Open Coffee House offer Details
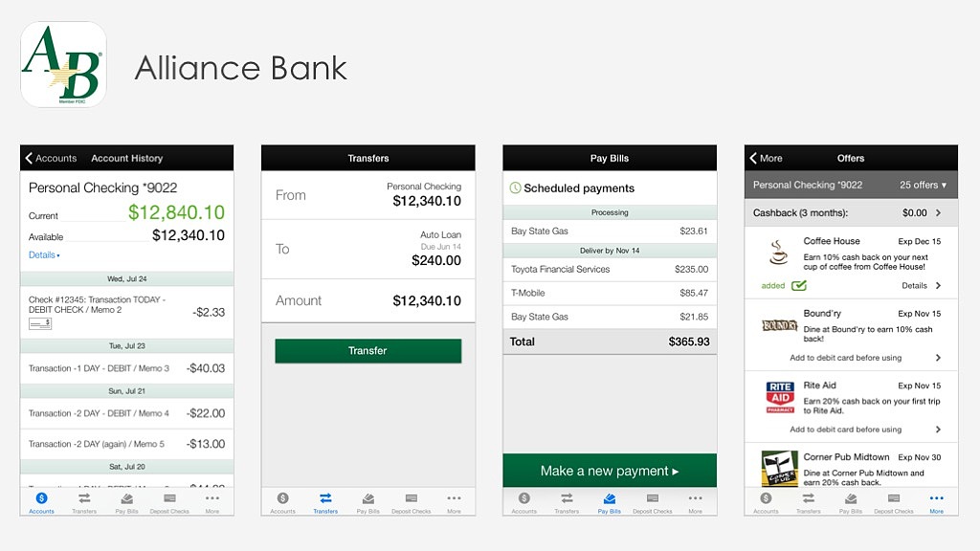Viewport: 980px width, 551px height. (921, 285)
